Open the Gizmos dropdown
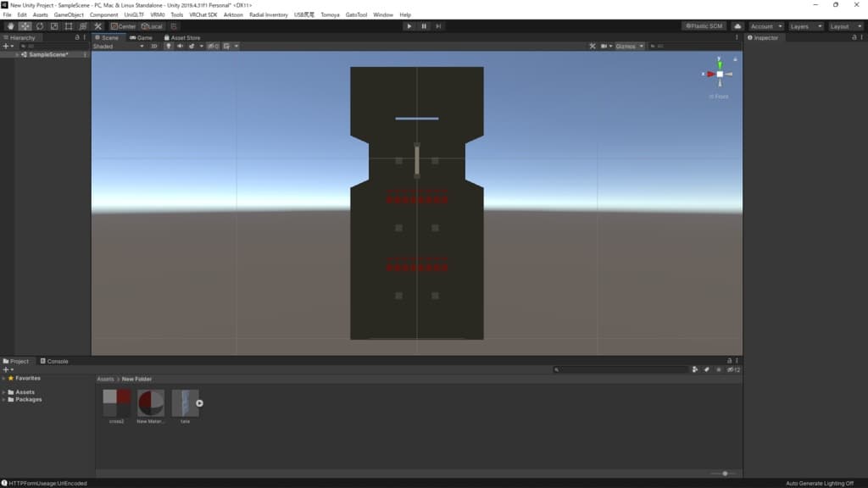 (x=630, y=47)
